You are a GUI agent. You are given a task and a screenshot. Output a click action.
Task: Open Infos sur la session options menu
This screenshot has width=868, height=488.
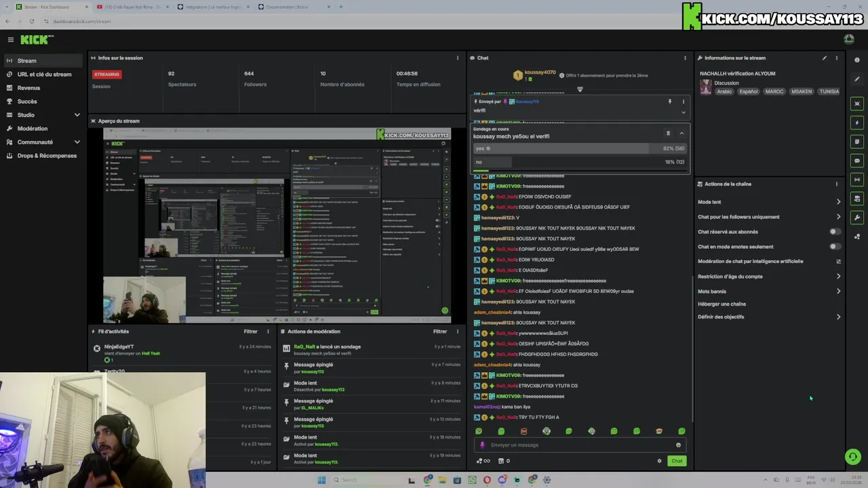(457, 58)
